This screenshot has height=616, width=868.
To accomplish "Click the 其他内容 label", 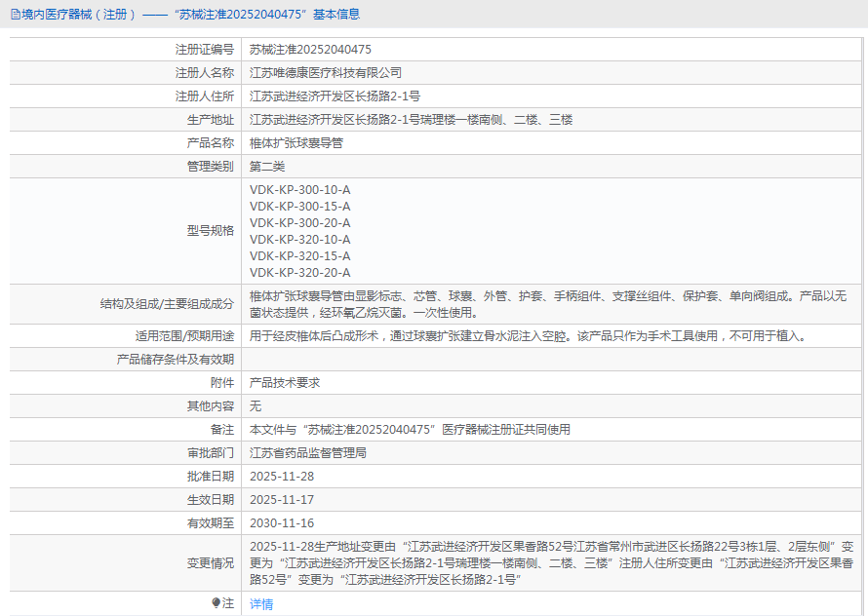I will click(211, 406).
